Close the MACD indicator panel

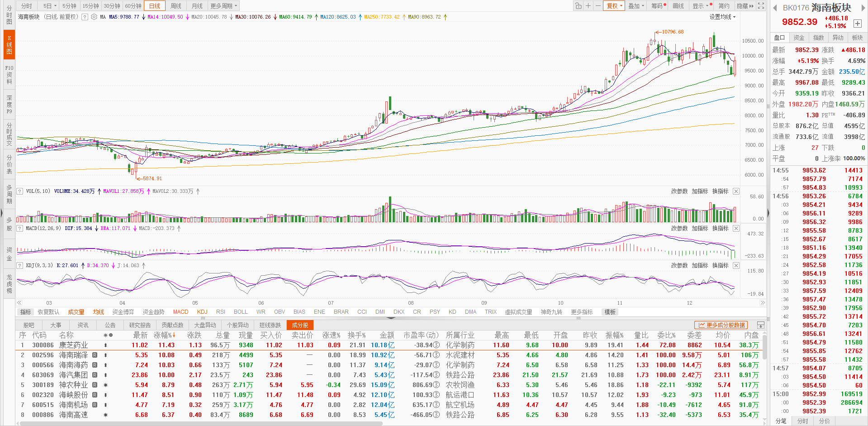click(736, 229)
